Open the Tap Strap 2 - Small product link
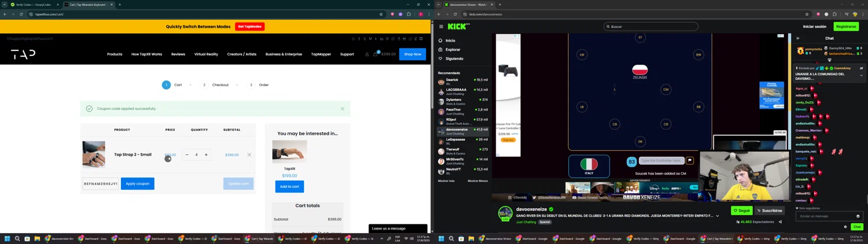Image resolution: width=868 pixels, height=244 pixels. pyautogui.click(x=133, y=154)
